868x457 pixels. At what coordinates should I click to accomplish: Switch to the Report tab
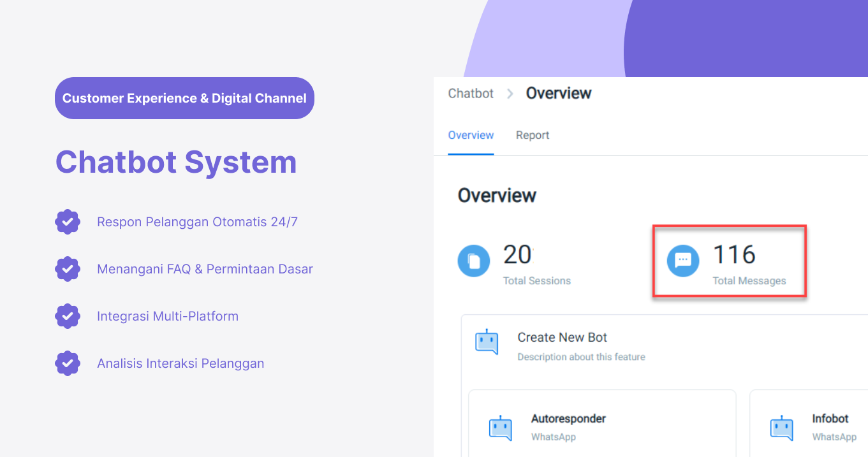click(533, 135)
